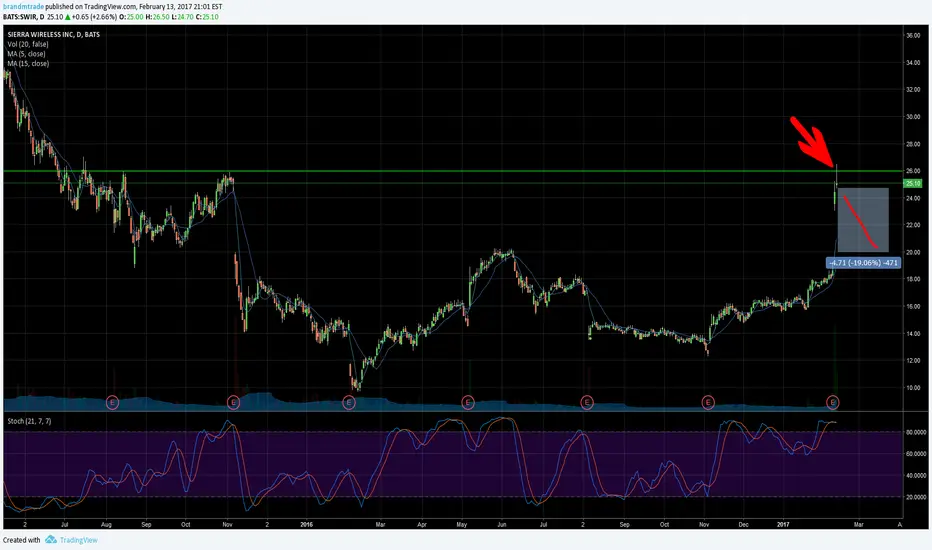This screenshot has height=550, width=932.
Task: Click the O:25.00 open price value
Action: pos(131,17)
